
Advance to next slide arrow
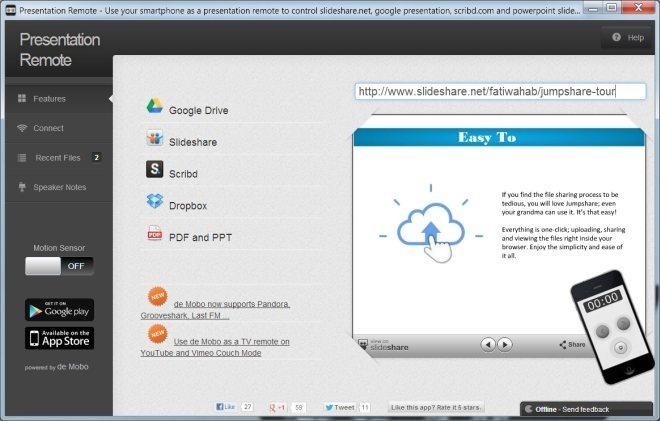(x=505, y=344)
